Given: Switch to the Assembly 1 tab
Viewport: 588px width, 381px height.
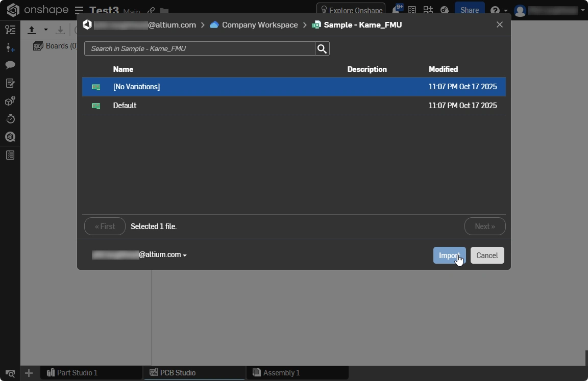Looking at the screenshot, I should 298,373.
